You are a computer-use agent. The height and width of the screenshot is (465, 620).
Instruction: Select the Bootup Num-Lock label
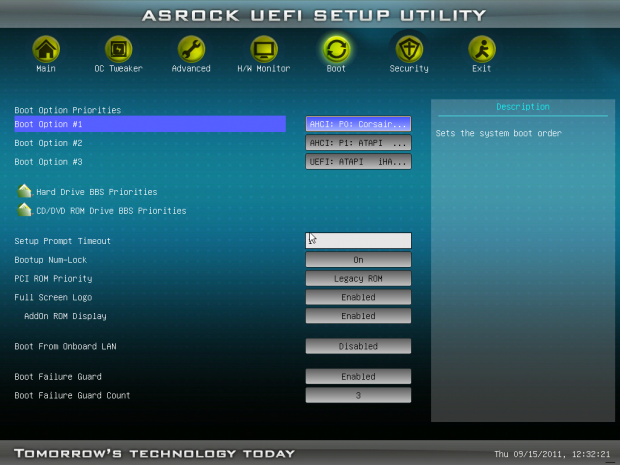51,260
